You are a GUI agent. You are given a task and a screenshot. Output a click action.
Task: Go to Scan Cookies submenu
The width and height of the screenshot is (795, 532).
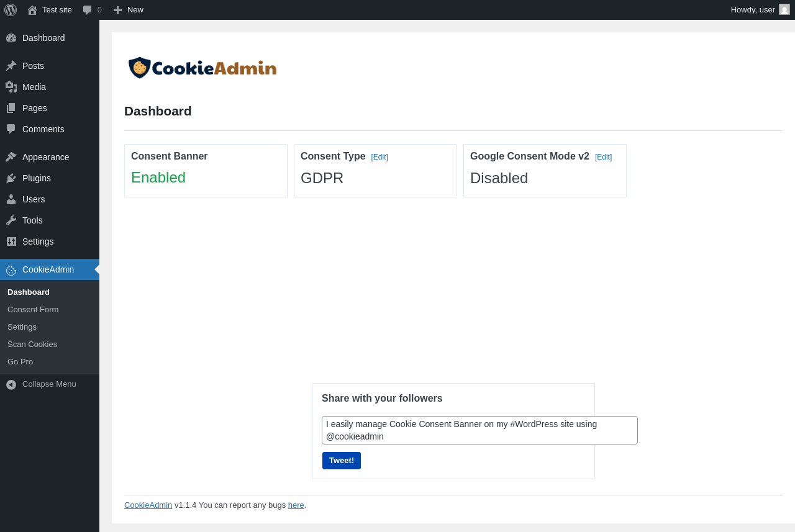point(32,345)
